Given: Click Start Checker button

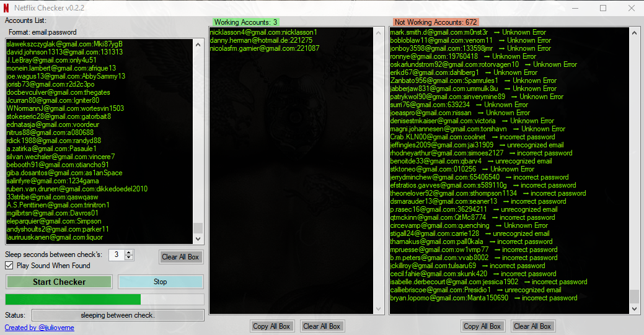Looking at the screenshot, I should [x=59, y=282].
